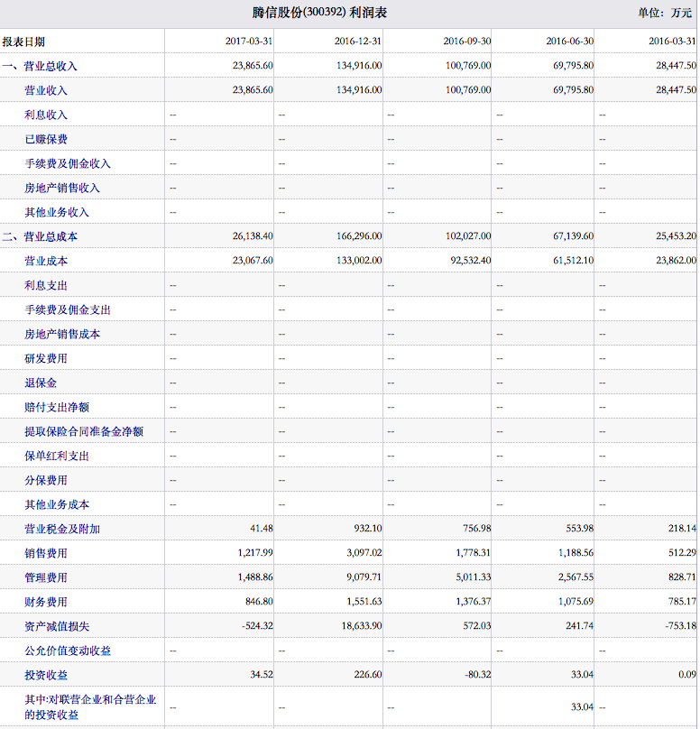
Task: Select 投资收益 value 226.60
Action: tap(368, 675)
